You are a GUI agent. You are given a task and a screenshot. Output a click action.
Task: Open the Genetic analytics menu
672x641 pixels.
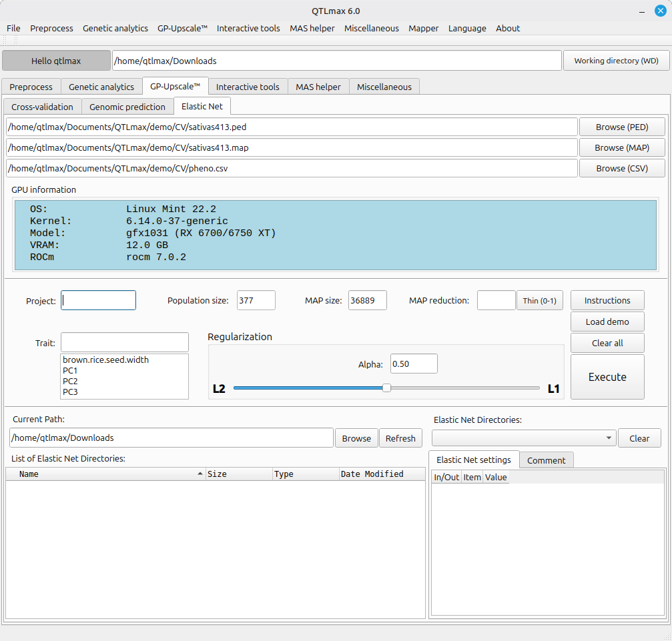point(115,28)
